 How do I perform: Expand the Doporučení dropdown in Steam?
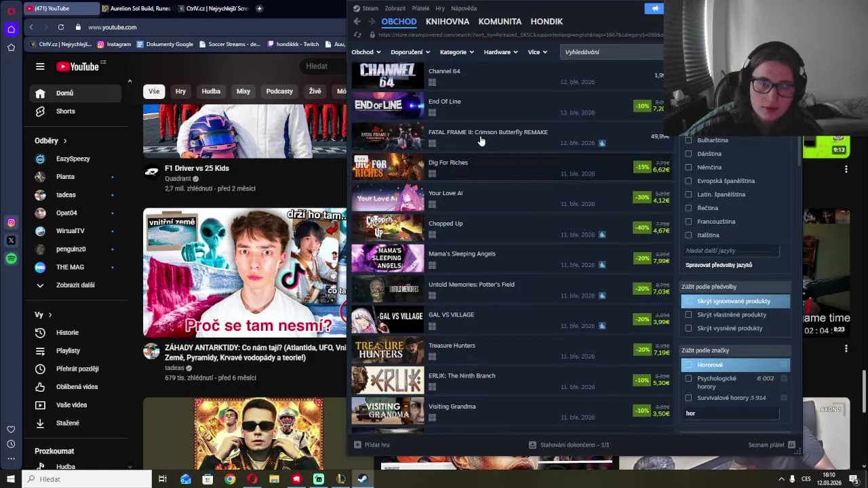(410, 52)
